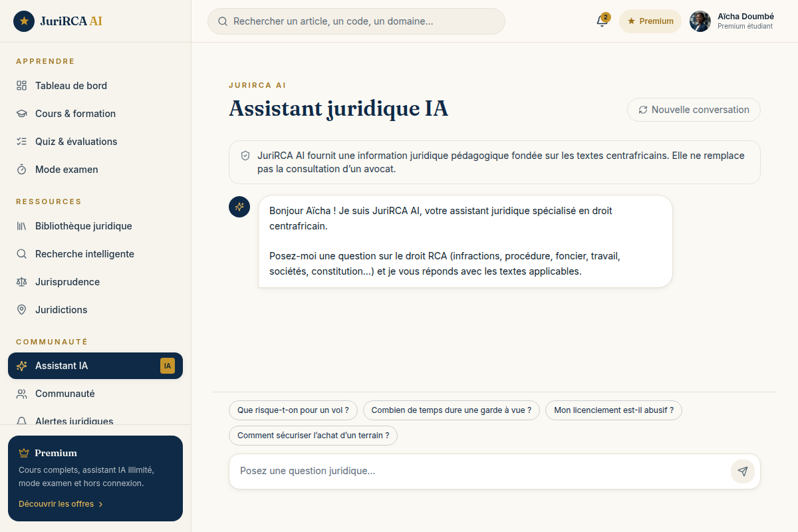This screenshot has width=798, height=532.
Task: Click the assistant sparkle avatar beside greeting
Action: [239, 206]
